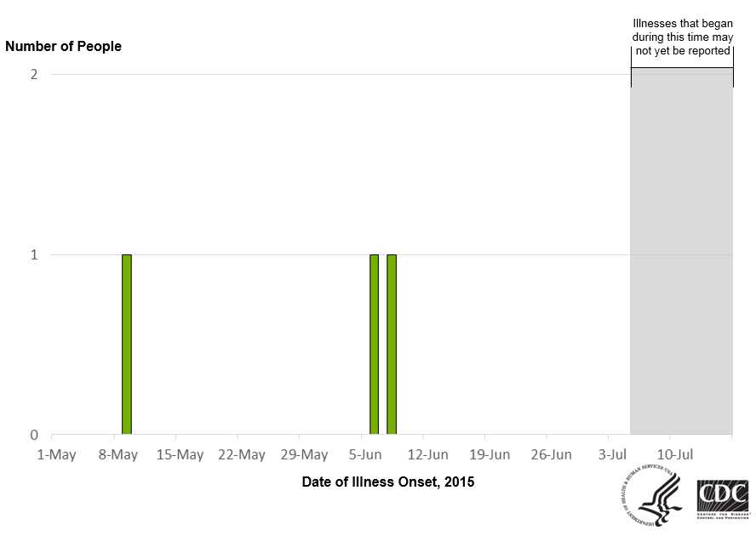This screenshot has height=536, width=756.
Task: Click the 3-Jul axis label
Action: [611, 454]
